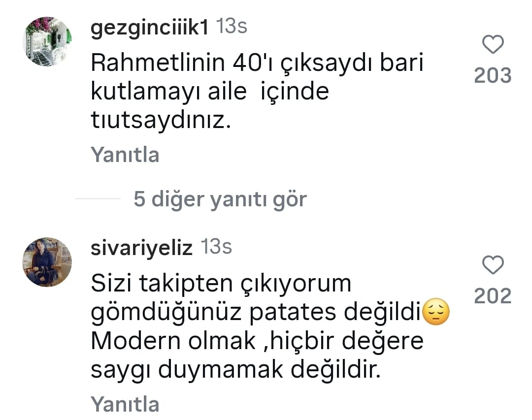Screen dimensions: 532x420
Task: Open sivariyeliz's profile picture
Action: (x=47, y=262)
